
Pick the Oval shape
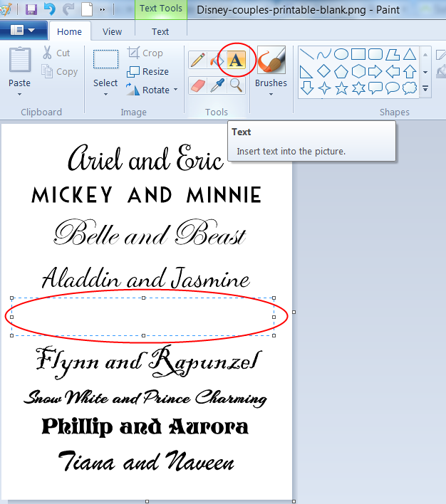pos(341,54)
